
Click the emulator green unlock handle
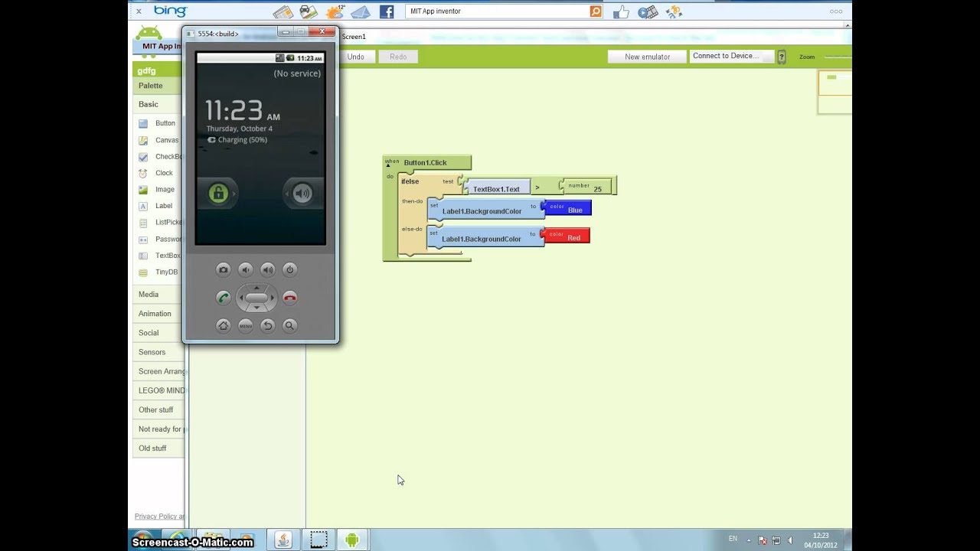[218, 194]
